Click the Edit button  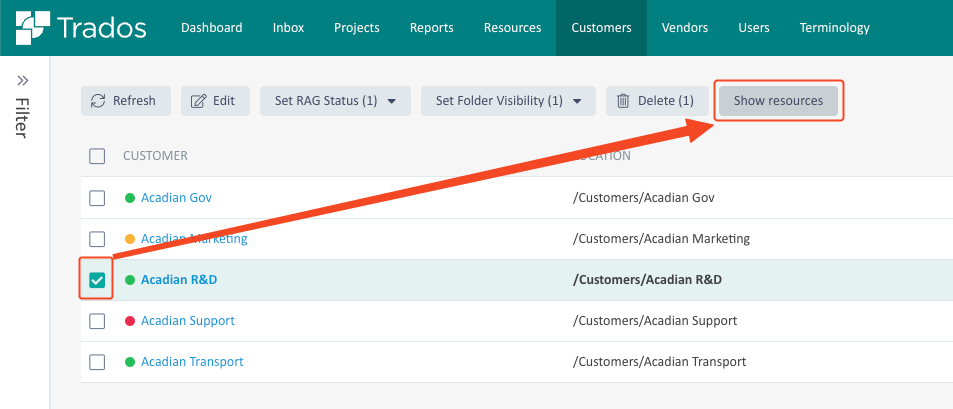tap(215, 101)
